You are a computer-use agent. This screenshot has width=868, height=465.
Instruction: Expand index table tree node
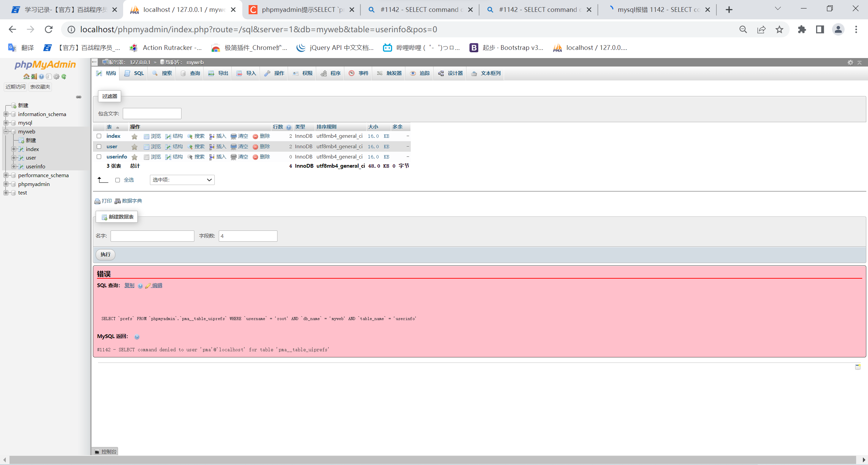point(14,149)
